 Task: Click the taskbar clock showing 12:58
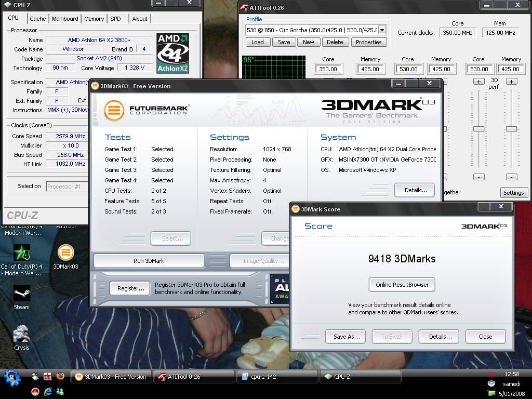512,374
